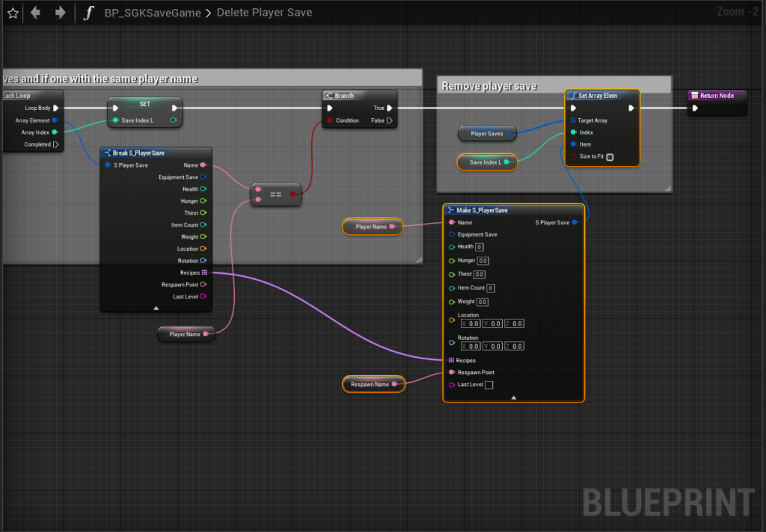766x532 pixels.
Task: Click the equals comparison node
Action: point(276,194)
